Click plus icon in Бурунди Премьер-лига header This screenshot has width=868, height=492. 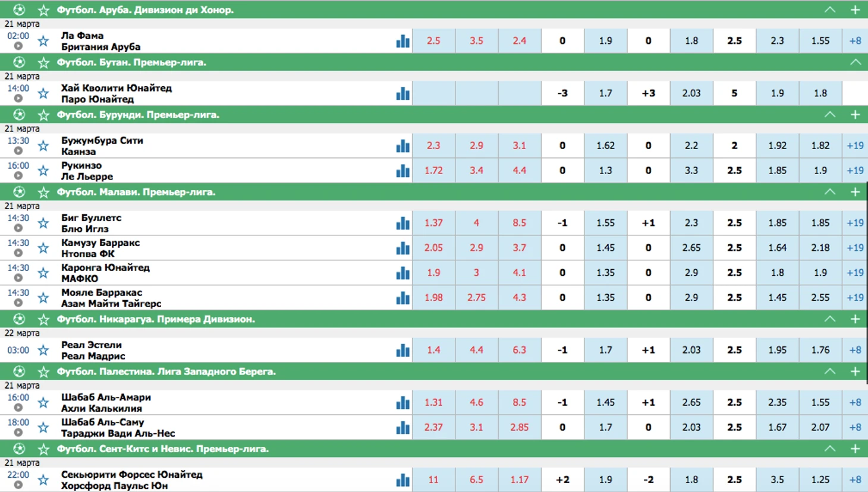[x=855, y=115]
